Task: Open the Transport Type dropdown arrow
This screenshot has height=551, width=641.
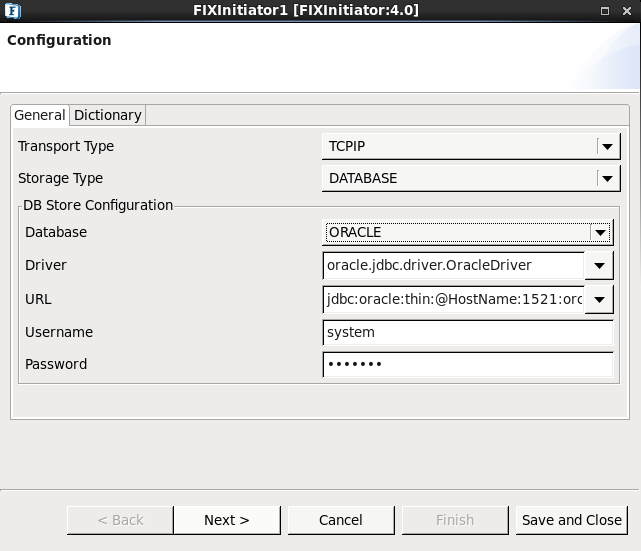Action: 607,146
